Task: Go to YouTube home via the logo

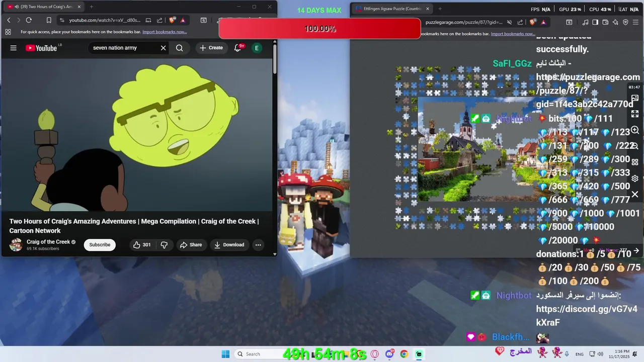Action: pos(41,48)
